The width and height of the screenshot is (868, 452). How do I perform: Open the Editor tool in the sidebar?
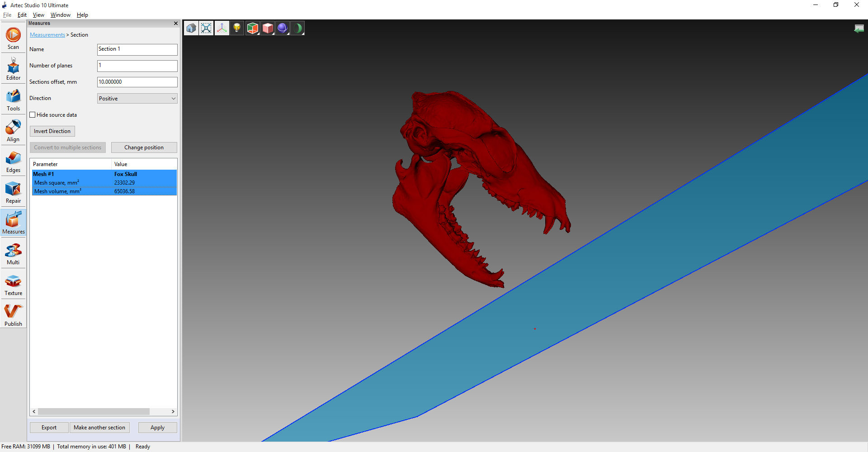click(x=13, y=69)
